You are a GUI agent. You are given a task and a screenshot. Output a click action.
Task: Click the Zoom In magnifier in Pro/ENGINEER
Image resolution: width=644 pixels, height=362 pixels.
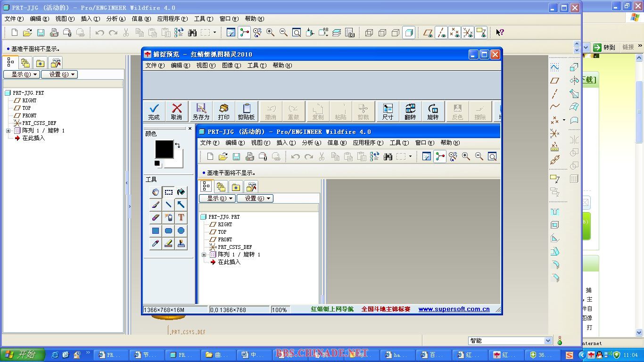[x=270, y=33]
